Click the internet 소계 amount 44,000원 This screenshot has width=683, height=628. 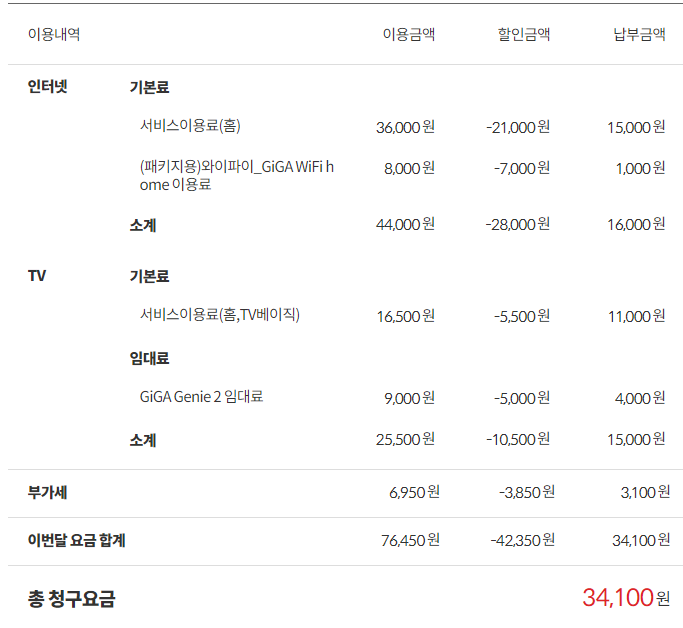coord(406,224)
